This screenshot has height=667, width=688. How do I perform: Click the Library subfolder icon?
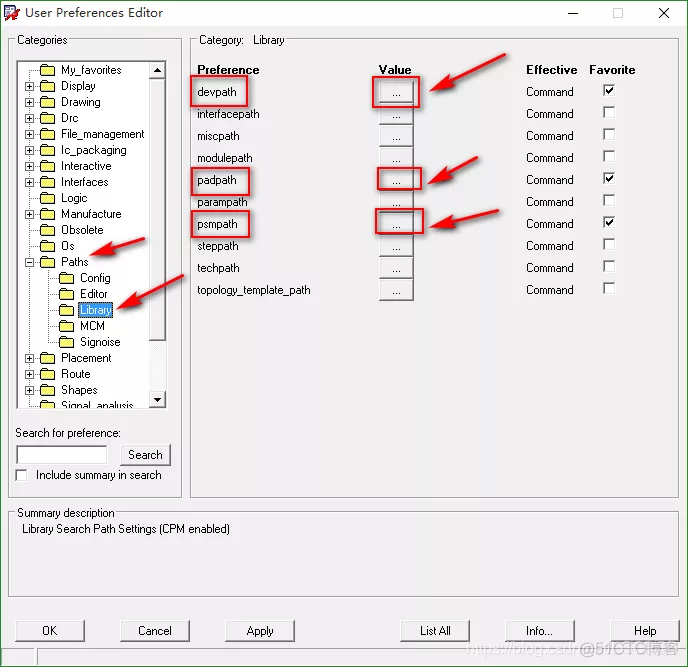click(x=66, y=310)
